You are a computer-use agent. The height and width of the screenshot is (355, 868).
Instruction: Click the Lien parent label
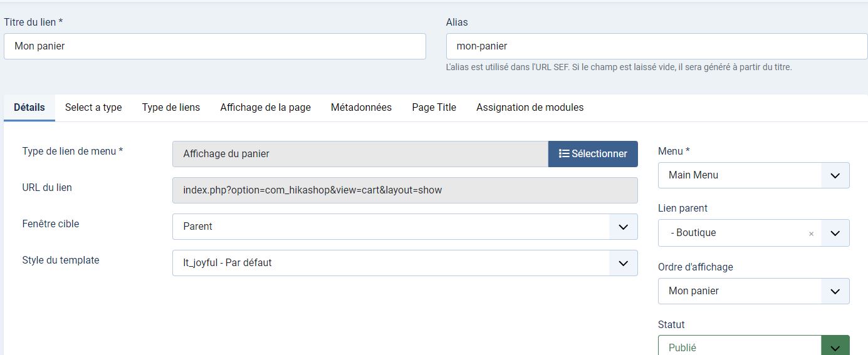[682, 208]
